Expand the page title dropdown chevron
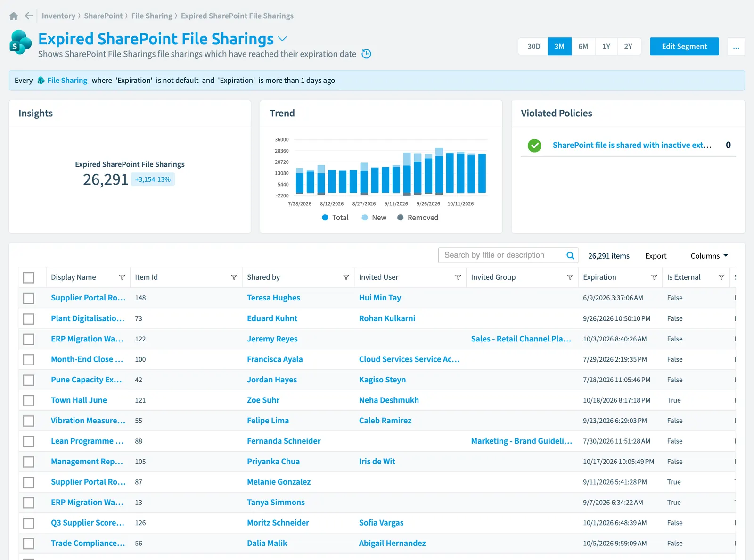 click(x=282, y=39)
